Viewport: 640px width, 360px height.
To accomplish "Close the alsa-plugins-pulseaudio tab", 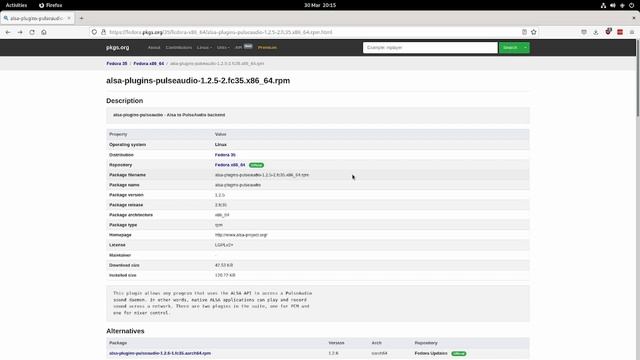I will click(x=69, y=18).
